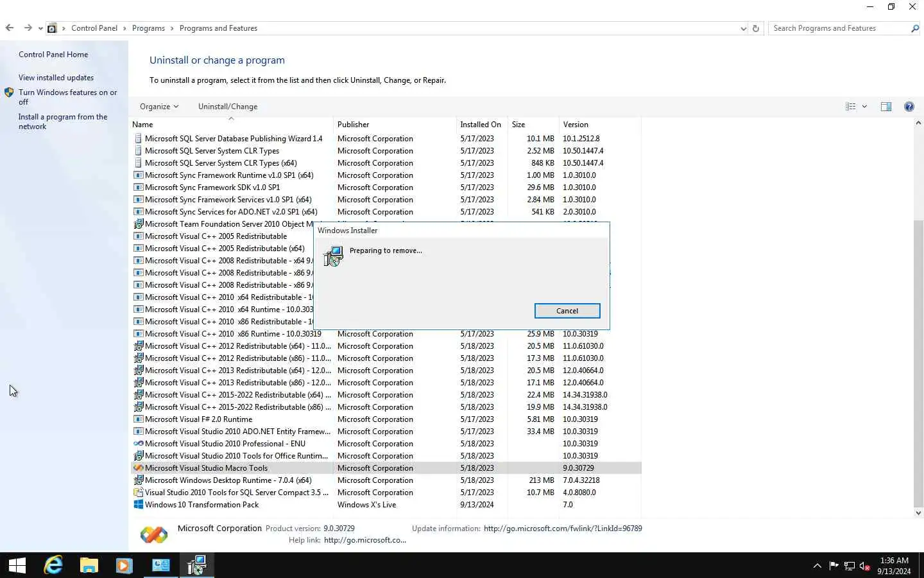
Task: Click the Windows 10 Transformation Pack icon
Action: tap(138, 505)
